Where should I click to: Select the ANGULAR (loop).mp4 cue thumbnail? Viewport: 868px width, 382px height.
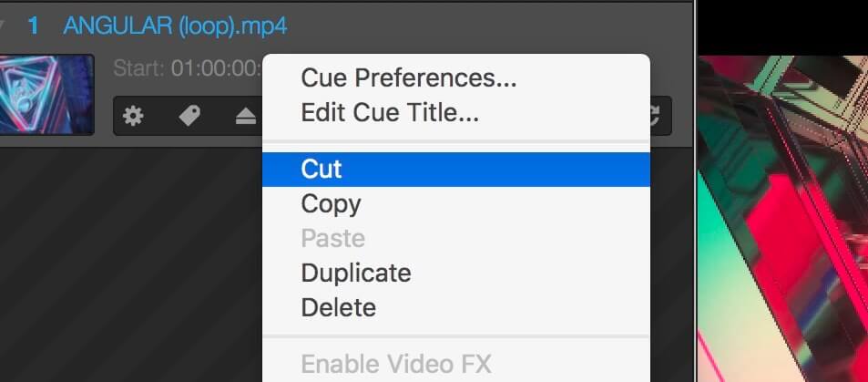pos(46,94)
